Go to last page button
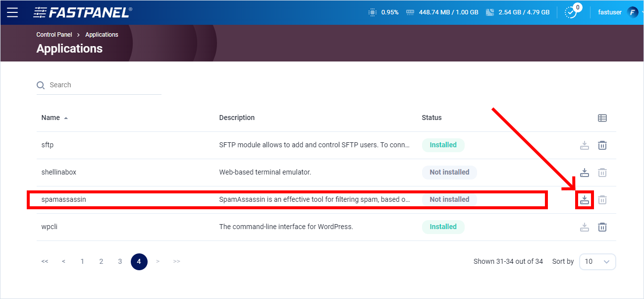The width and height of the screenshot is (644, 299). coord(176,261)
